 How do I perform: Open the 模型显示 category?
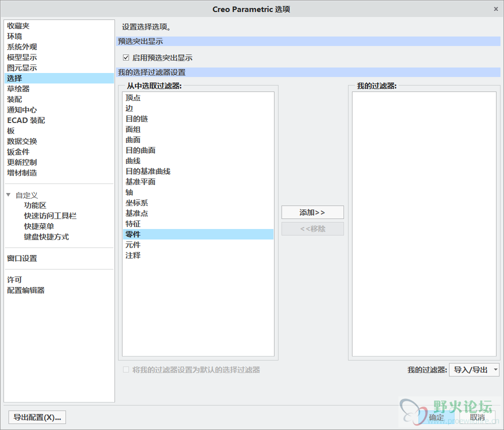coord(59,57)
